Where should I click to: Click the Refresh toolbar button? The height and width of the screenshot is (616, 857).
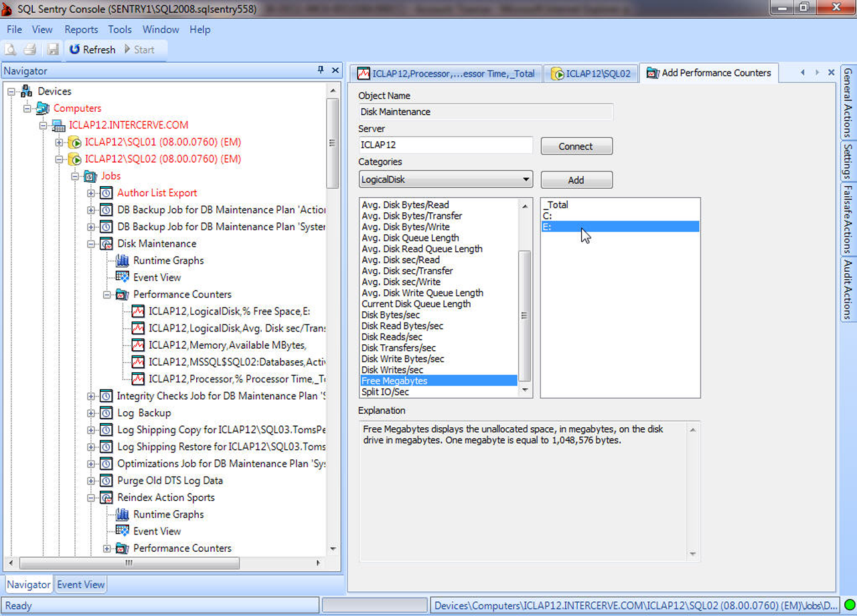click(x=92, y=50)
